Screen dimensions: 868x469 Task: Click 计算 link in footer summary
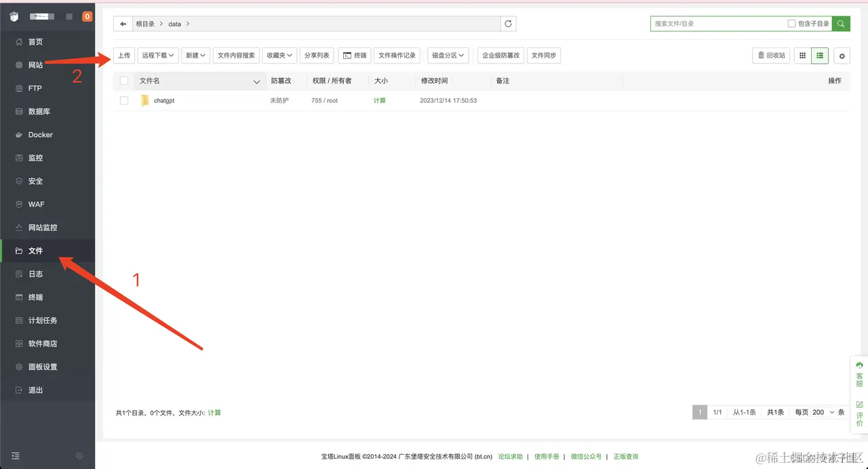tap(214, 413)
